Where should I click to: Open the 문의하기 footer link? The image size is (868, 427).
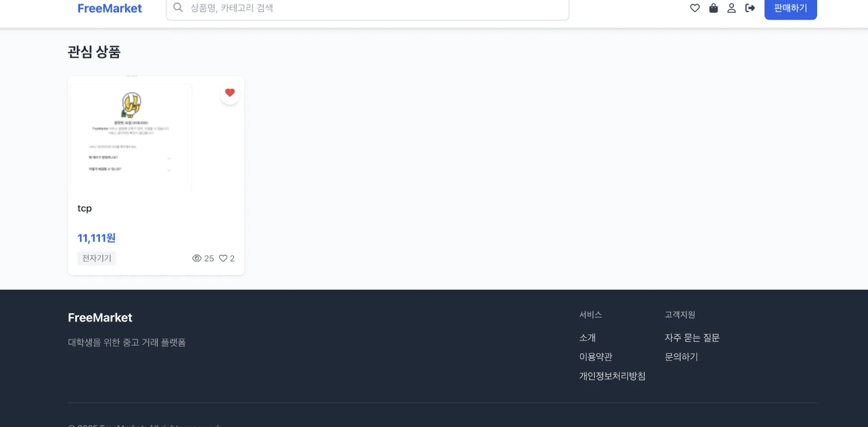pyautogui.click(x=681, y=357)
